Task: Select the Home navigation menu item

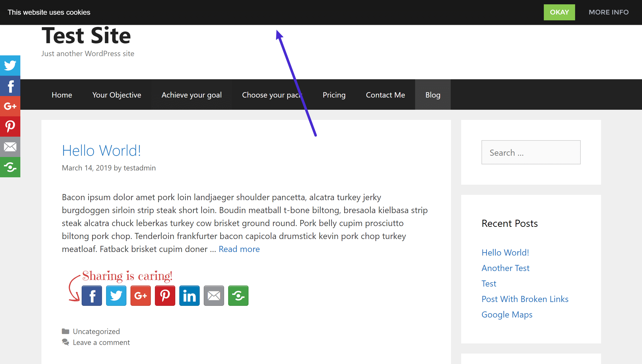Action: coord(62,95)
